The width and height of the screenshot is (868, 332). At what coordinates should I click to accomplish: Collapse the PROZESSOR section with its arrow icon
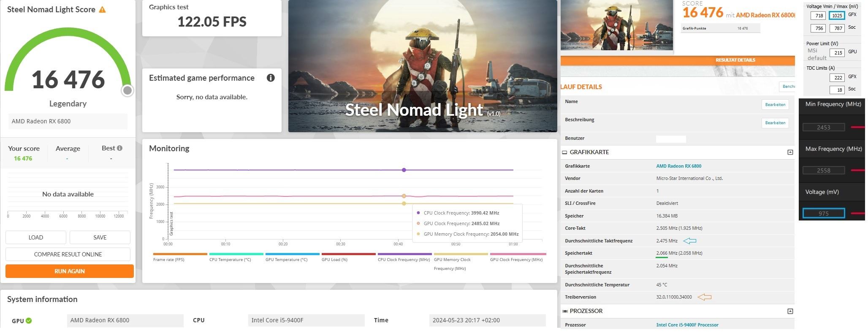(x=790, y=311)
